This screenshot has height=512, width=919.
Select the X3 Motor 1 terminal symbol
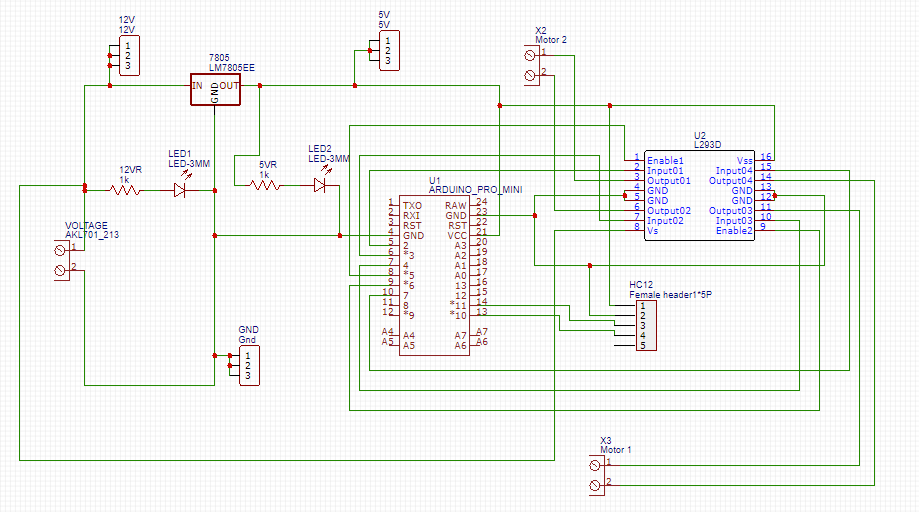[x=597, y=475]
